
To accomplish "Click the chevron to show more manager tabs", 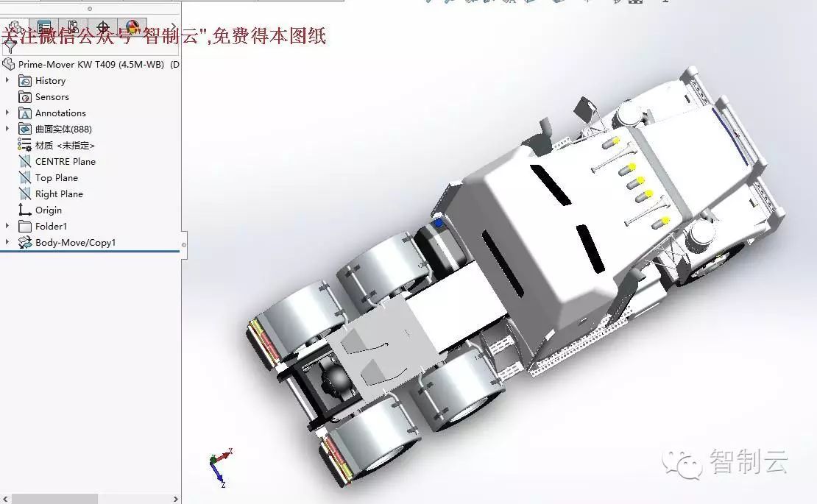I will point(174,27).
